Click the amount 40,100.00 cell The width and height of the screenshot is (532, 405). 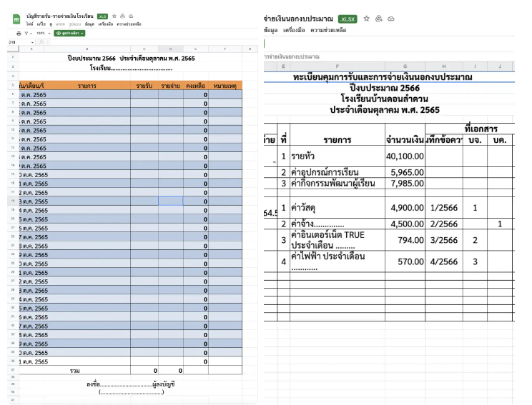click(405, 156)
